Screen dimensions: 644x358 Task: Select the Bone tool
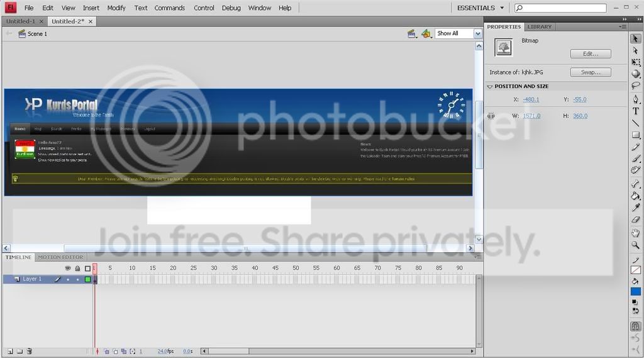click(635, 184)
